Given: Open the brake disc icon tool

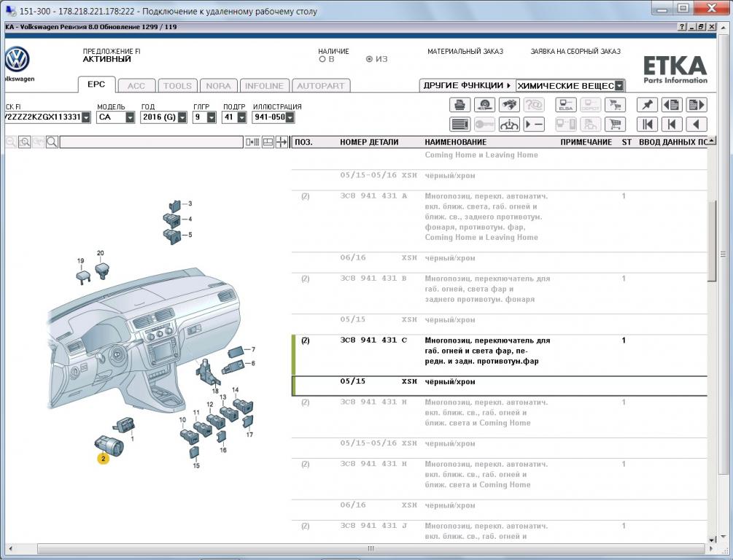Looking at the screenshot, I should (x=484, y=105).
